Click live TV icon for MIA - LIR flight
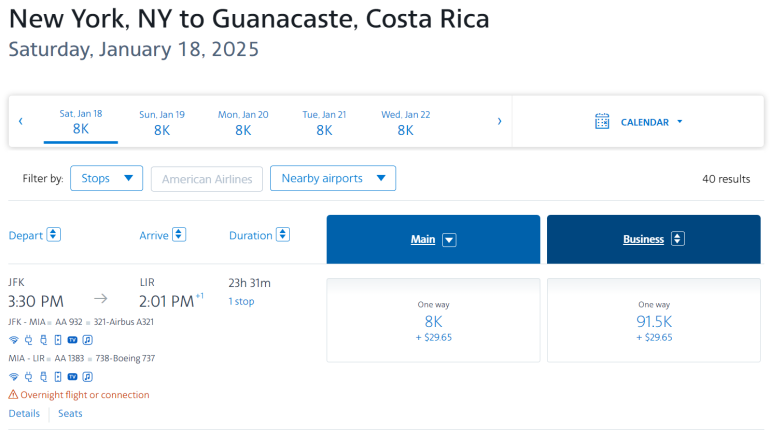Screen dimensions: 770x436 73,377
